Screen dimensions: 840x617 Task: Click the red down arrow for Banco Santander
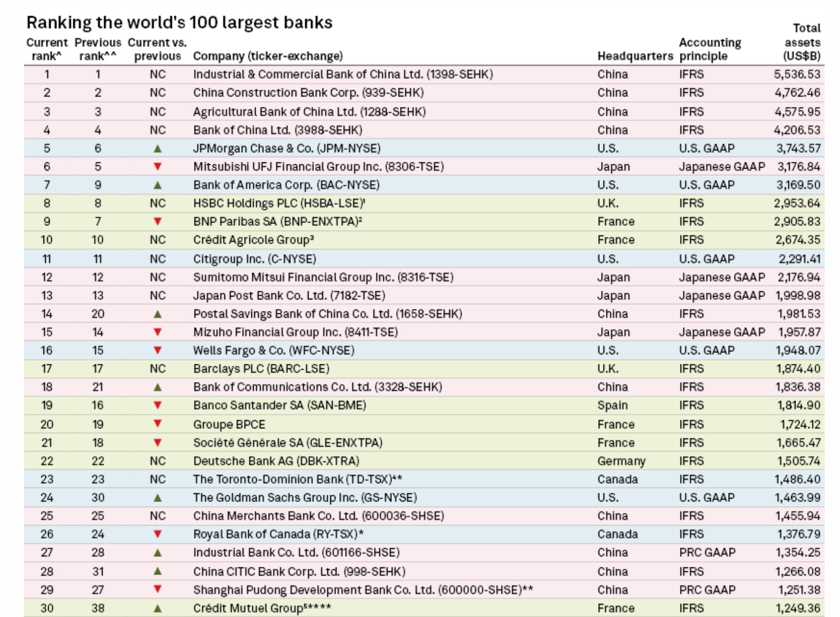(158, 405)
